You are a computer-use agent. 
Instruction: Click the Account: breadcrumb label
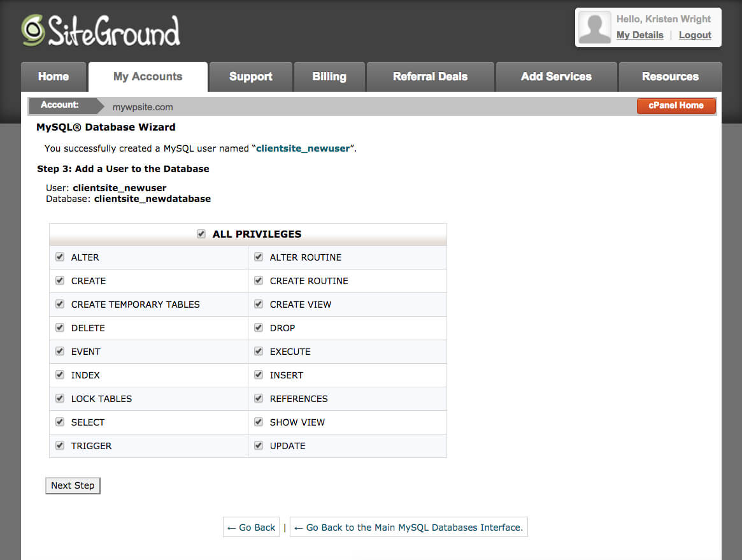(60, 104)
